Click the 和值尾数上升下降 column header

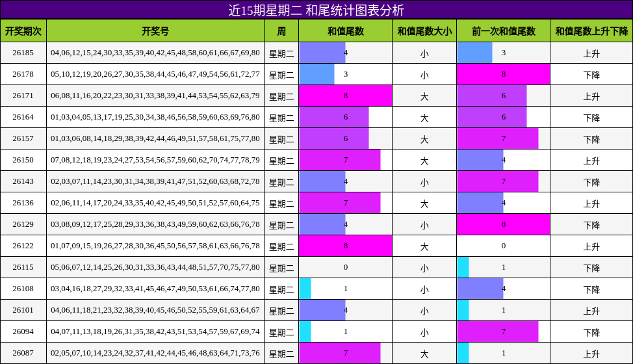click(x=591, y=31)
